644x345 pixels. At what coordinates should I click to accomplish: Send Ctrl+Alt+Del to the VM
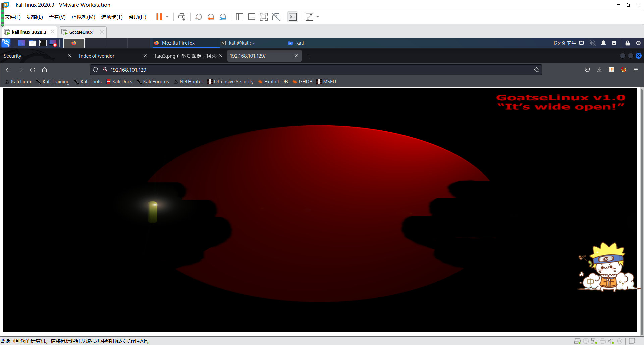(182, 17)
